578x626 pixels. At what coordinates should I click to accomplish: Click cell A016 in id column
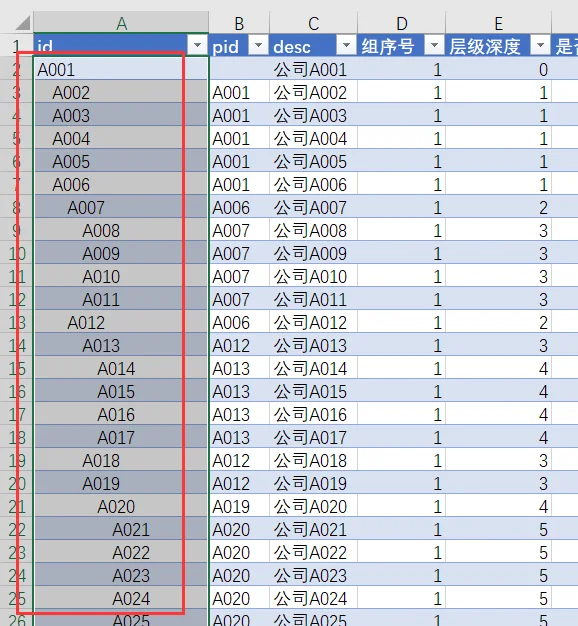[x=121, y=414]
